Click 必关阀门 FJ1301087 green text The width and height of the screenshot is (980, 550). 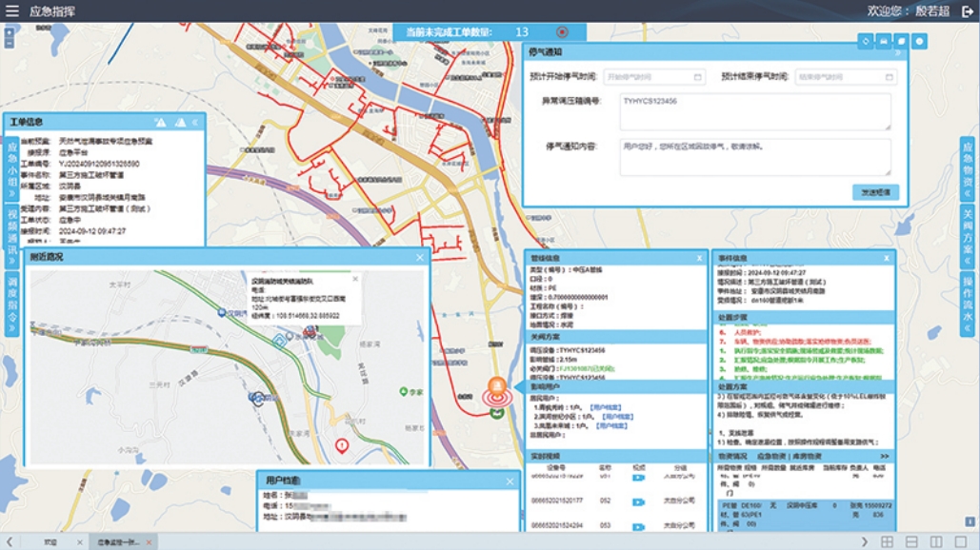pyautogui.click(x=587, y=368)
